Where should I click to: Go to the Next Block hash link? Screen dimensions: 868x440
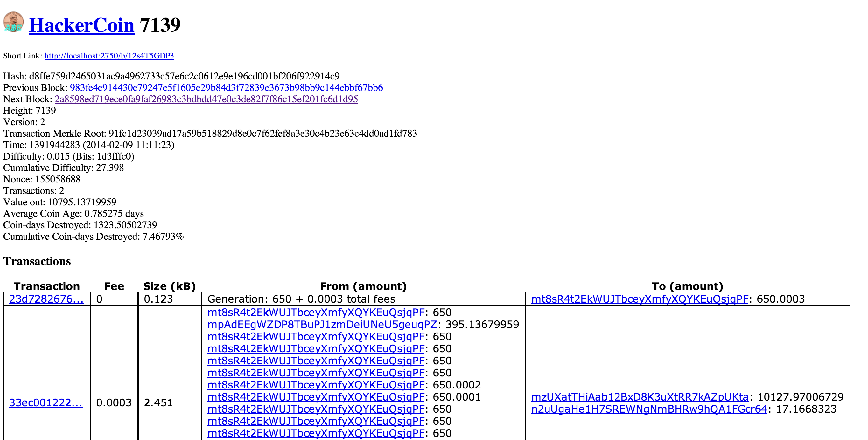coord(206,99)
